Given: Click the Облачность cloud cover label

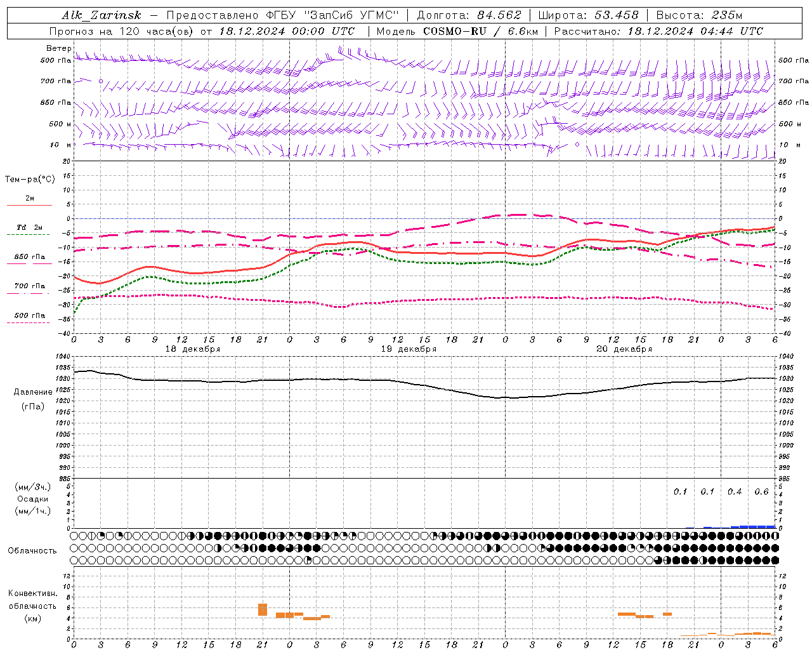Looking at the screenshot, I should (32, 551).
